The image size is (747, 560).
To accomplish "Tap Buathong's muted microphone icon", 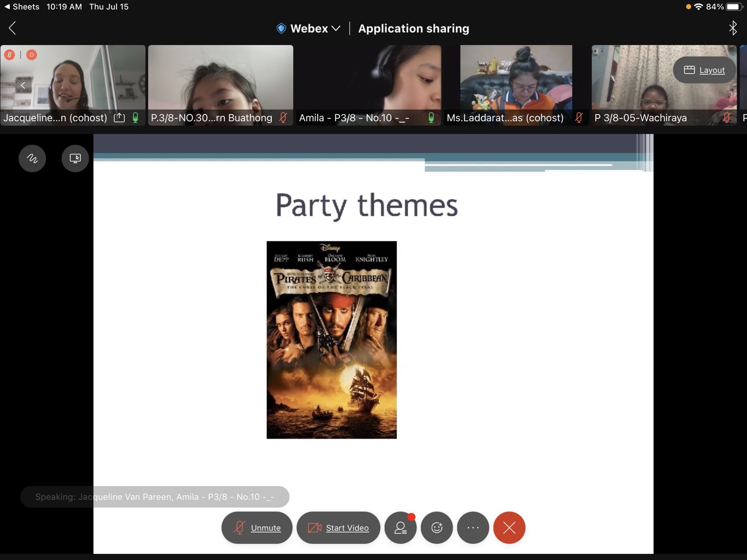I will pos(283,118).
